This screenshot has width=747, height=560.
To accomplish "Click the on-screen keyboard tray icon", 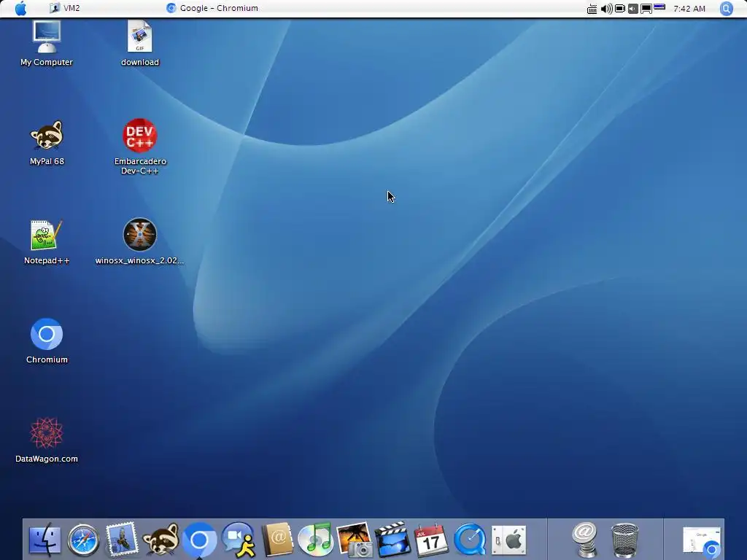I will click(x=592, y=9).
